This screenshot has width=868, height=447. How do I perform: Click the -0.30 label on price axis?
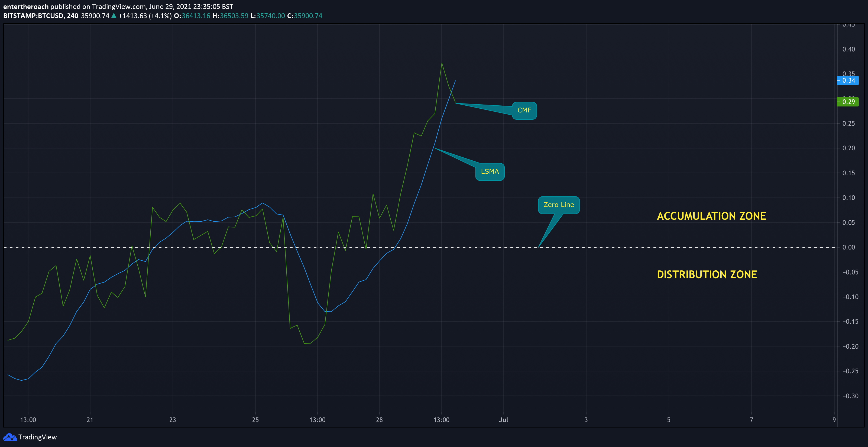coord(850,396)
